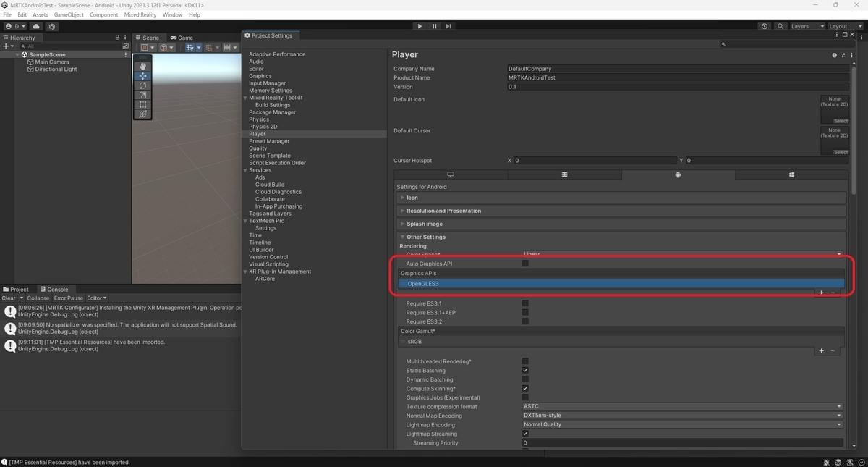Disable the Static Batching checkbox
The image size is (868, 467).
(x=525, y=370)
